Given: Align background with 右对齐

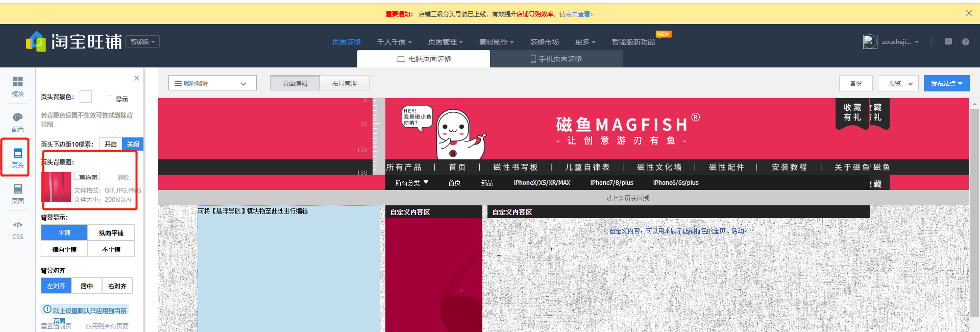Looking at the screenshot, I should click(117, 286).
